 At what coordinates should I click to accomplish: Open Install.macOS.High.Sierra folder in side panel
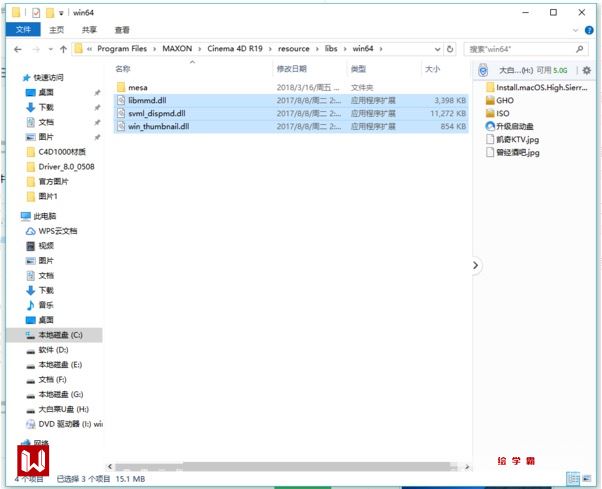click(537, 88)
